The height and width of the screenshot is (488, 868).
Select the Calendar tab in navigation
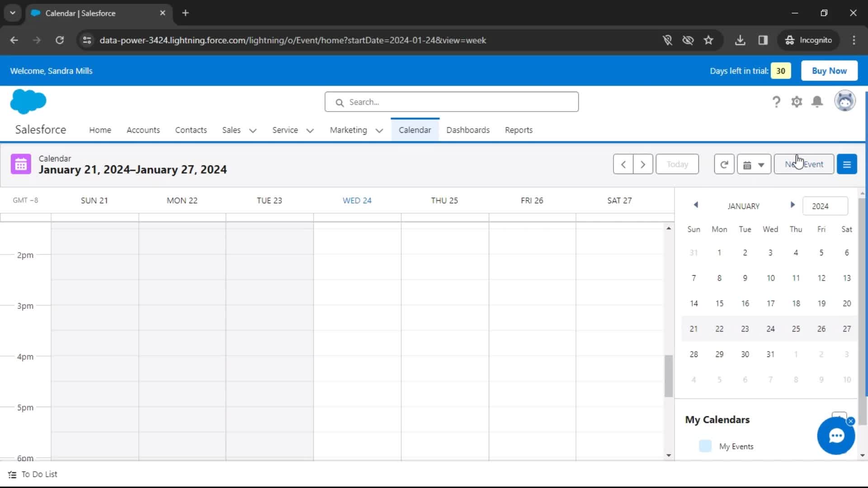coord(415,130)
